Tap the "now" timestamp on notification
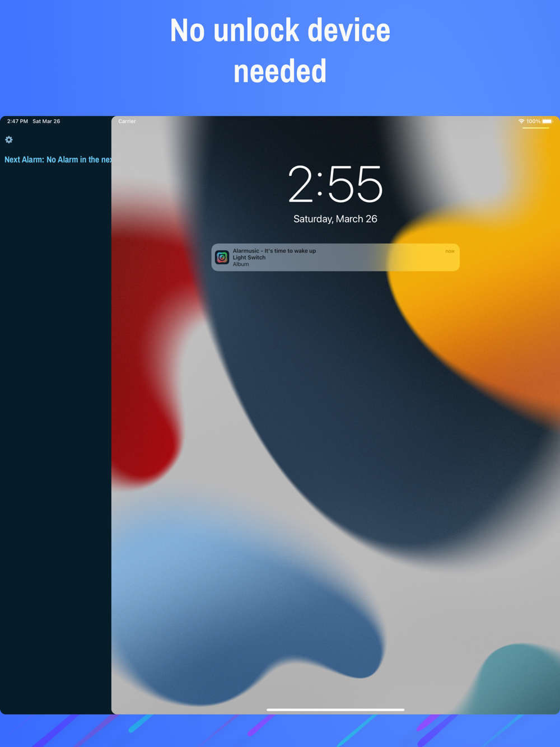Image resolution: width=560 pixels, height=747 pixels. pos(450,251)
